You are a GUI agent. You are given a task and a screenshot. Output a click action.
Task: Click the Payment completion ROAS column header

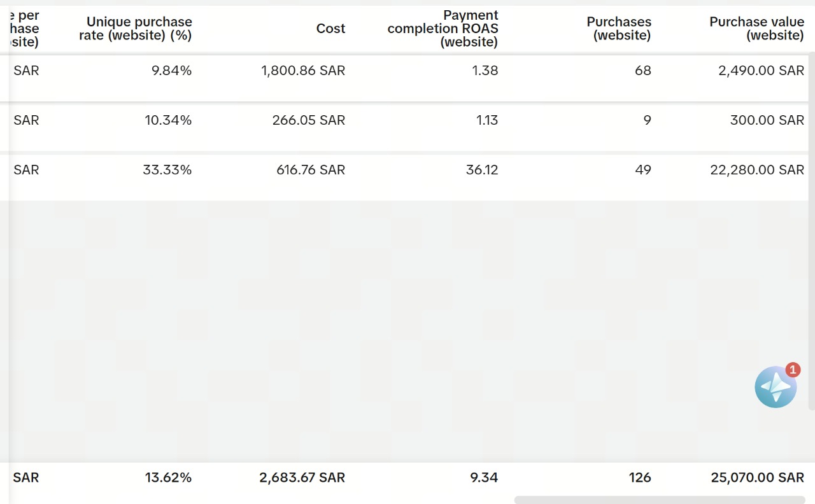point(443,29)
